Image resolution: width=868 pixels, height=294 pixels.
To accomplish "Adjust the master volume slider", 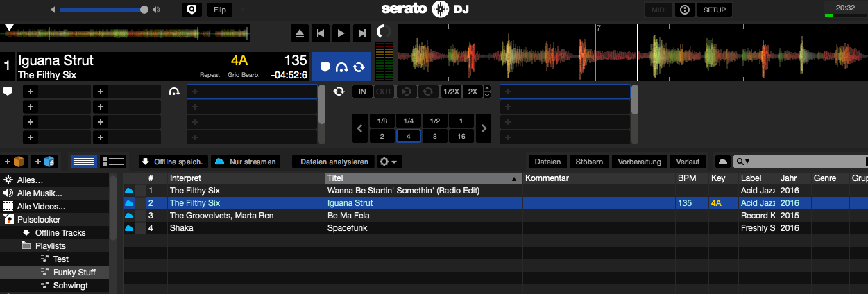I will 144,10.
